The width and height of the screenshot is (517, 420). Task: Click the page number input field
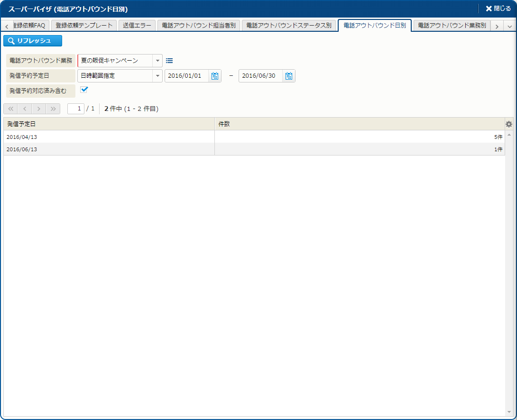(x=76, y=109)
